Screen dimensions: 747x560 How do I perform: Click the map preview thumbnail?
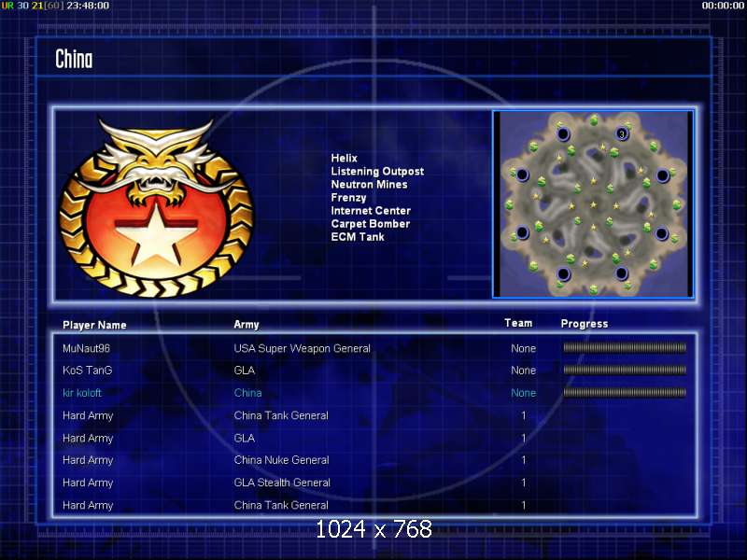593,204
